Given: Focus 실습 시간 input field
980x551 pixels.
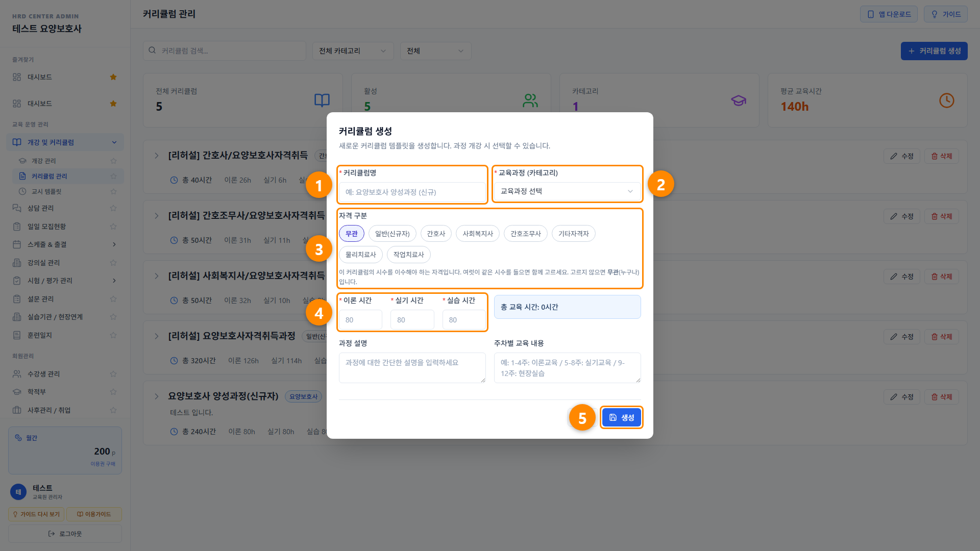Looking at the screenshot, I should tap(464, 320).
